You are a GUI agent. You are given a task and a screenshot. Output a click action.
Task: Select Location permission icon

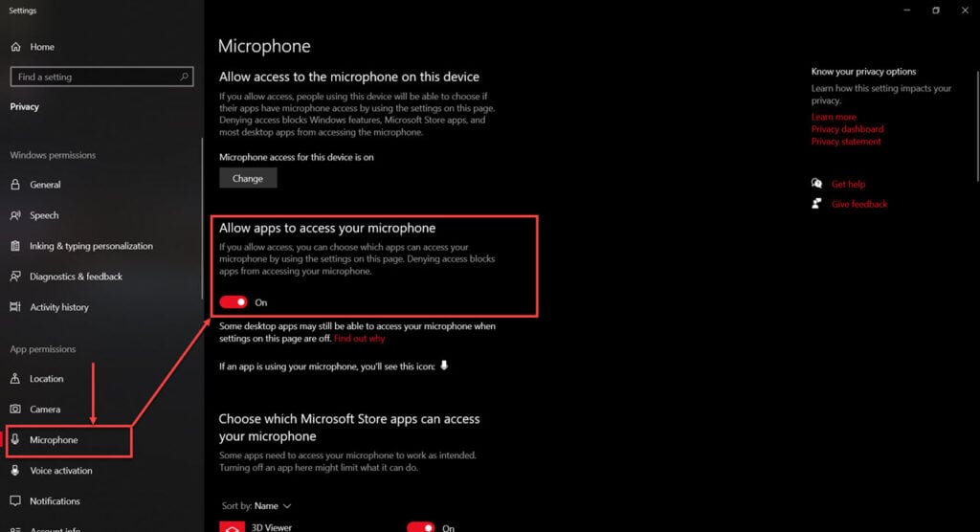click(x=15, y=378)
